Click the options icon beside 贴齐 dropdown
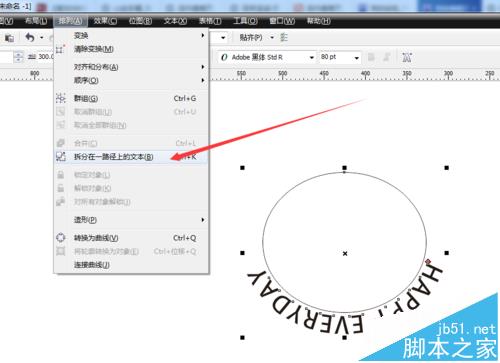Viewport: 500px width, 363px height. (x=284, y=38)
